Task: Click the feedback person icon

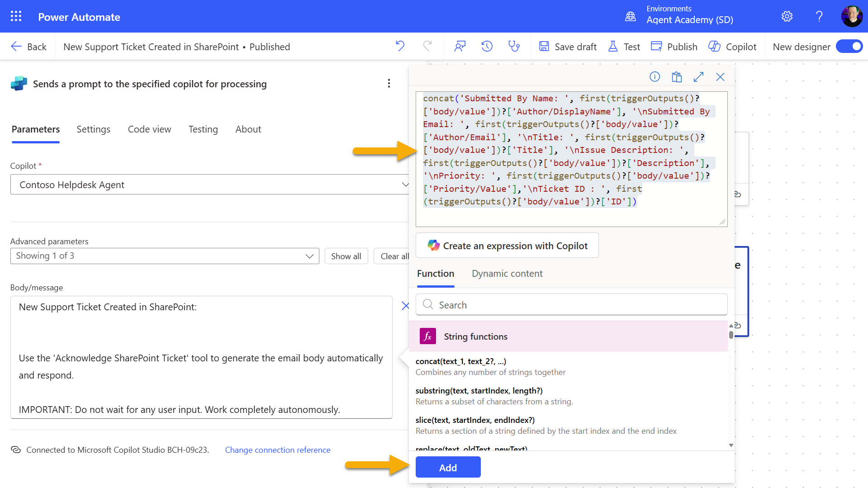Action: tap(460, 46)
